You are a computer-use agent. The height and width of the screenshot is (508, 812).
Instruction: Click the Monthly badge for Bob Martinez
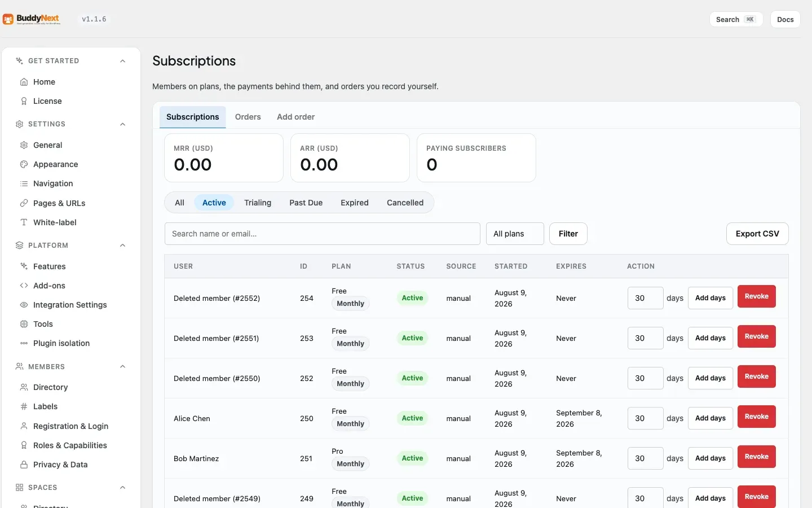pos(351,464)
